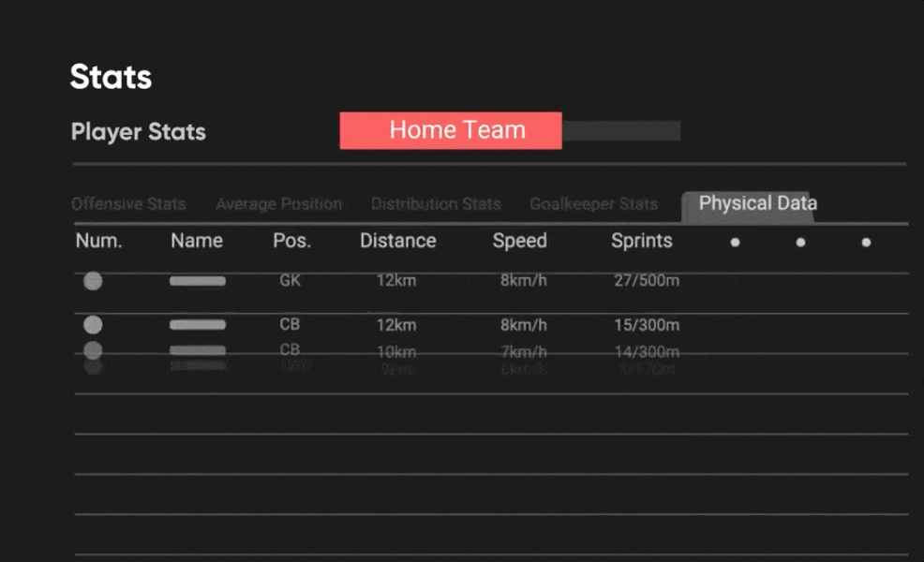Select the goalkeeper's name placeholder
Viewport: 924px width, 562px height.
[197, 281]
